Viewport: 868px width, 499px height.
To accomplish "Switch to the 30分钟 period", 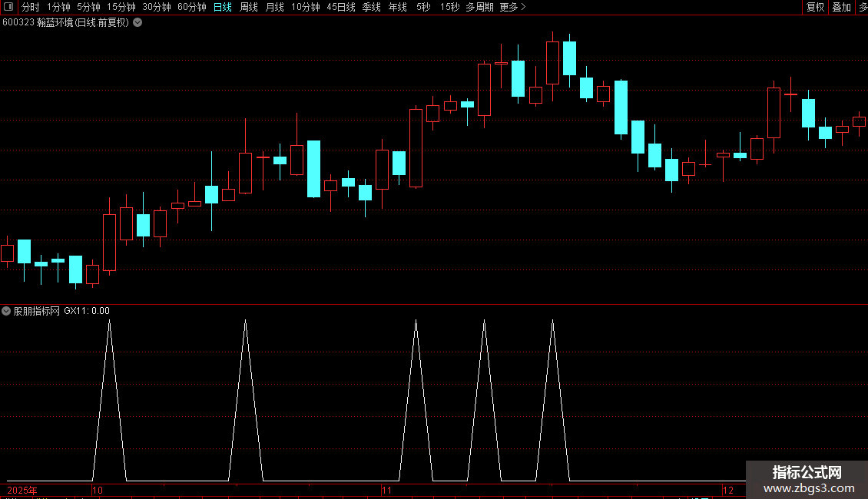I will [x=156, y=7].
